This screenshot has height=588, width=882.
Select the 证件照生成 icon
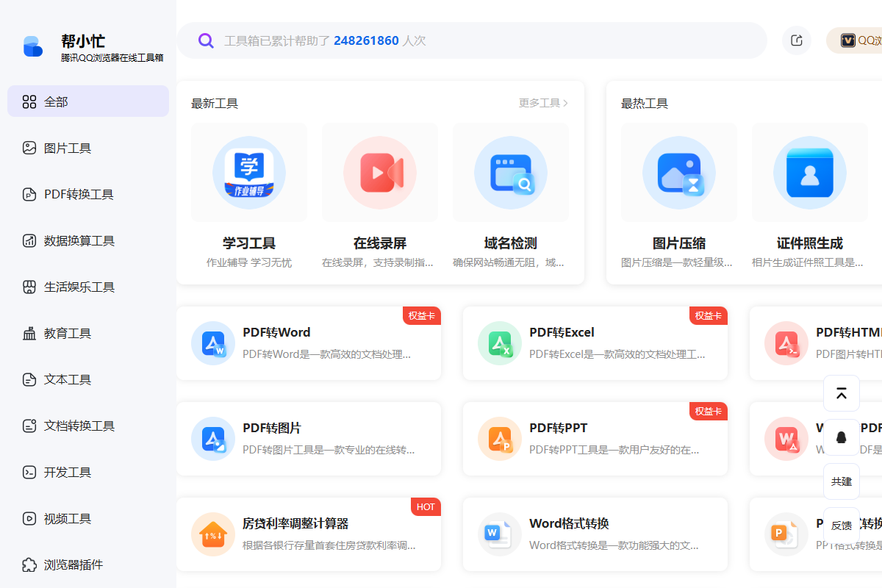pos(809,172)
